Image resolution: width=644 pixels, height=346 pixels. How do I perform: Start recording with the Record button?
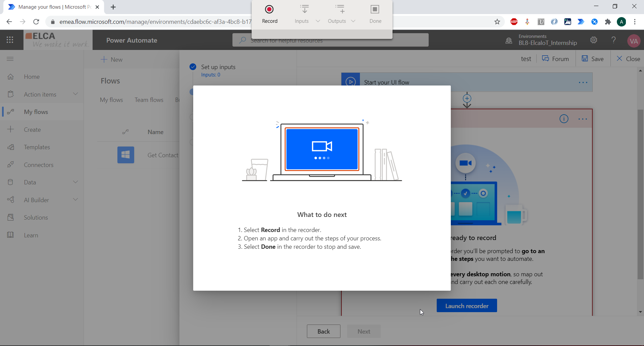[x=270, y=14]
